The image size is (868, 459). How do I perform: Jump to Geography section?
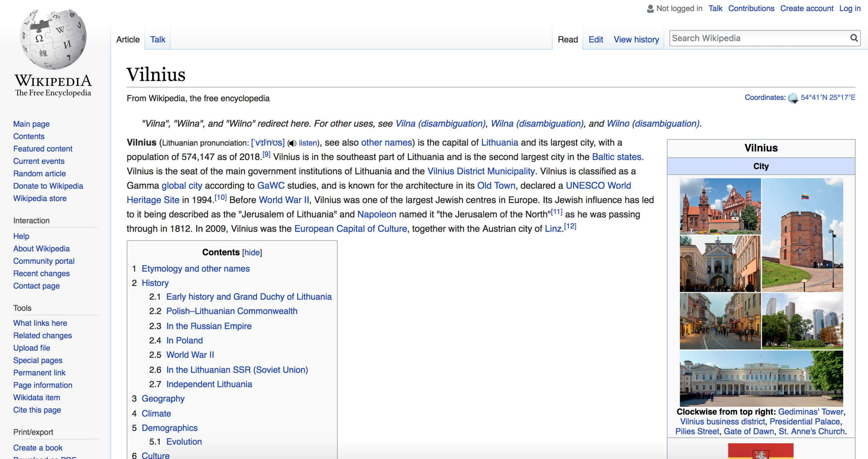tap(163, 399)
